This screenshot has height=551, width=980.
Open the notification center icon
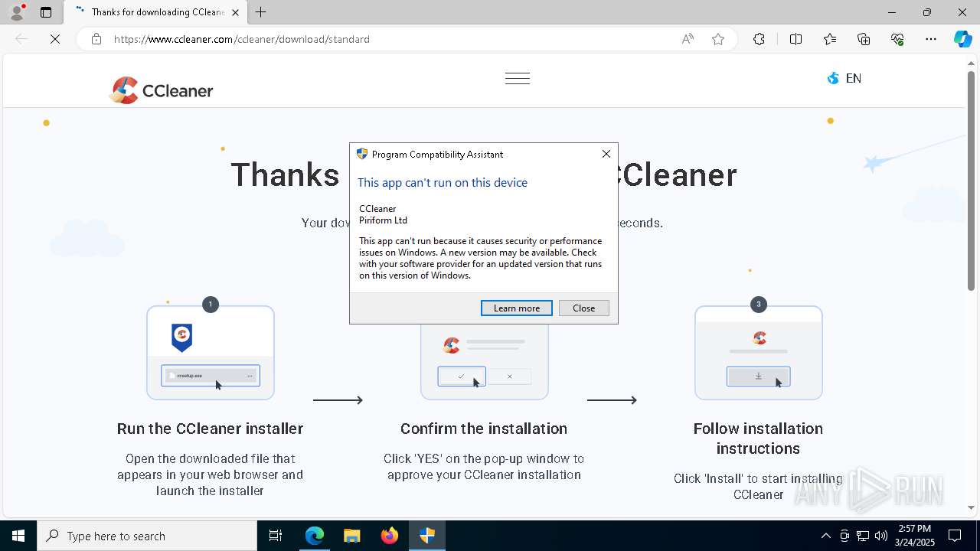coord(955,536)
